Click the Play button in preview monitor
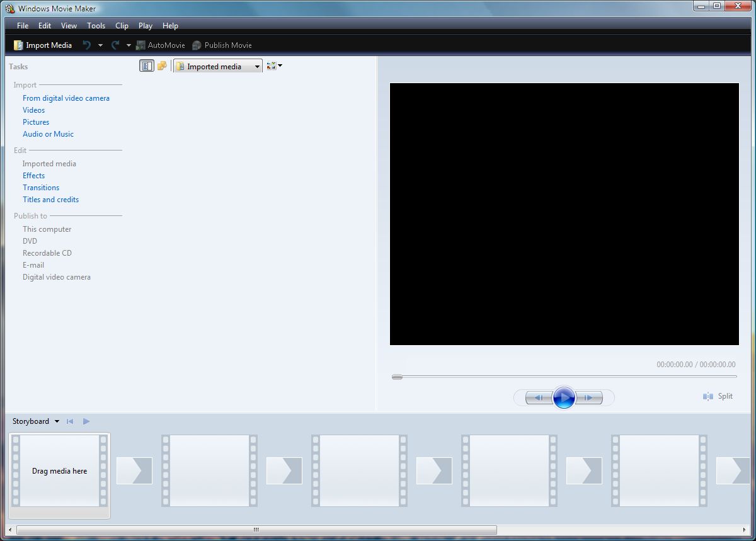Image resolution: width=756 pixels, height=541 pixels. pyautogui.click(x=564, y=397)
